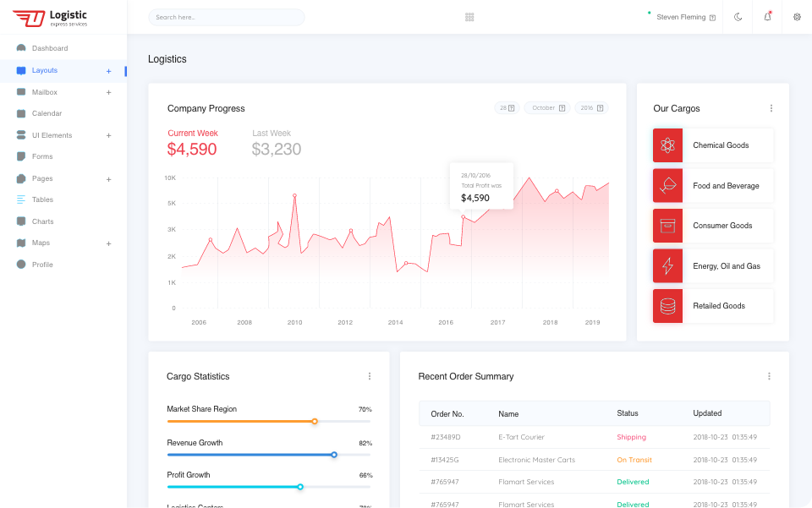
Task: Open the 2016 year dropdown
Action: [591, 108]
